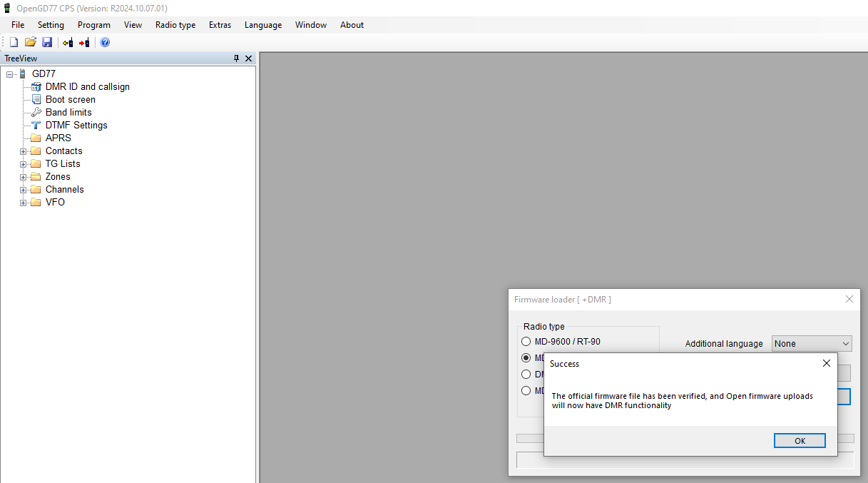
Task: Select the Band limits wrench item
Action: point(68,112)
